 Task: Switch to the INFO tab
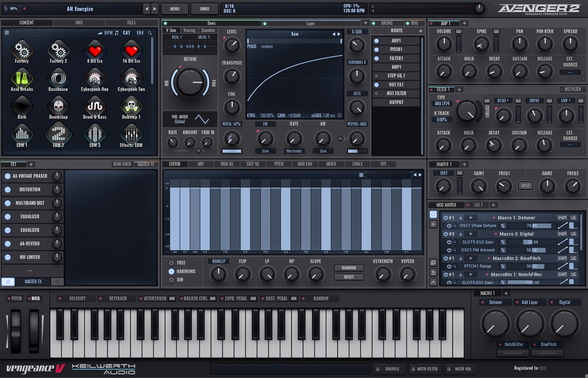click(x=79, y=23)
